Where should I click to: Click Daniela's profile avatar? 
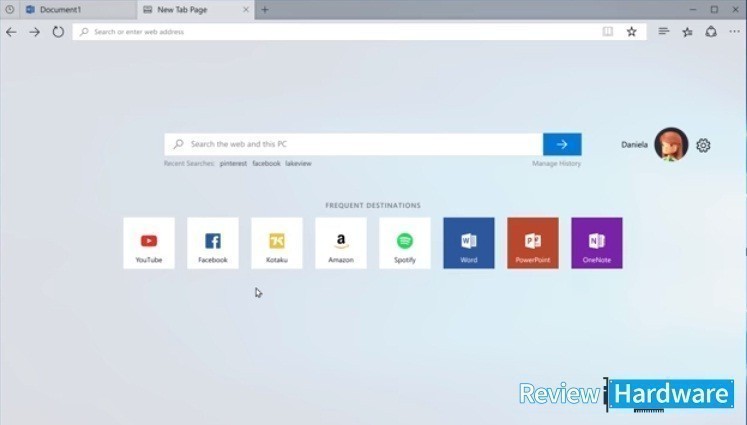[671, 144]
